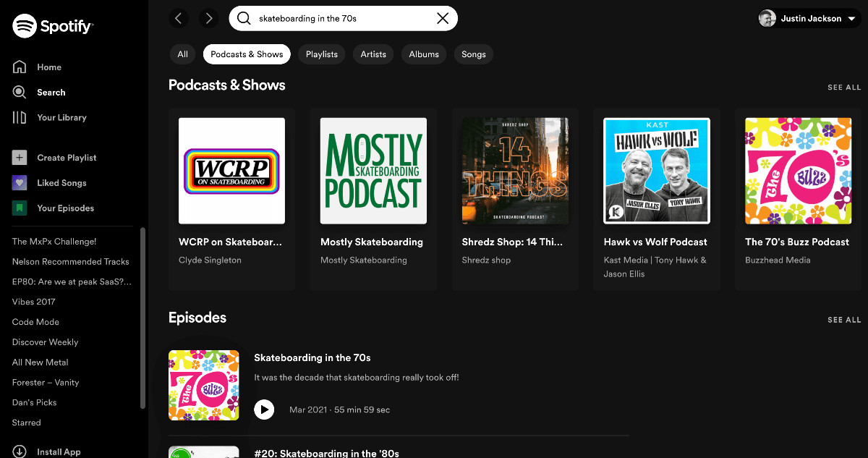Clear the search with the X icon

click(443, 19)
